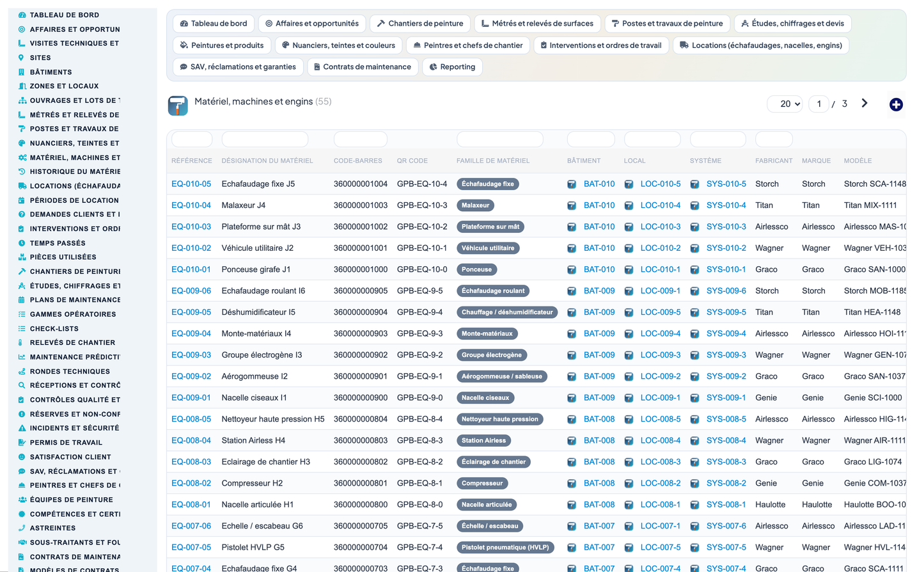The image size is (924, 572).
Task: Click local icon beside LOC-010-4
Action: (x=629, y=205)
